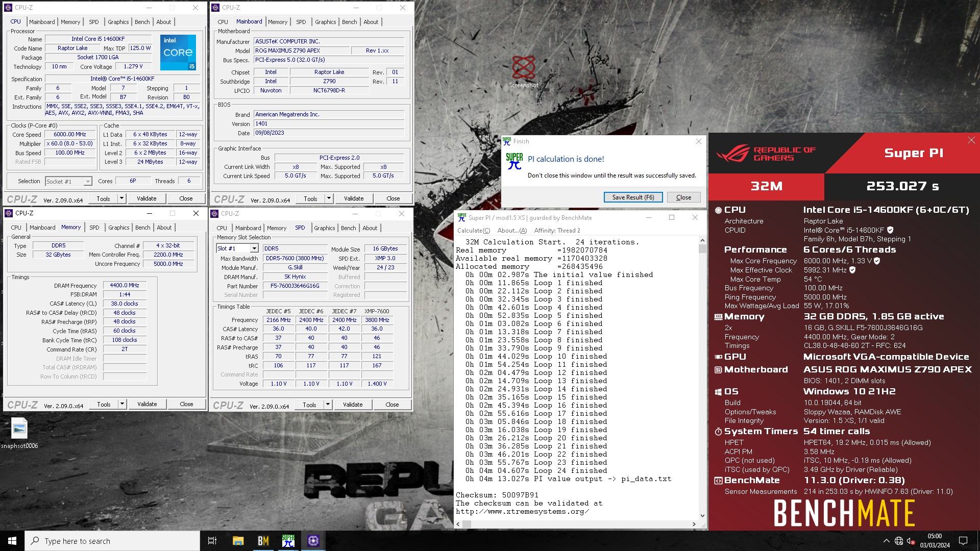Click the muted volume tray icon
The image size is (980, 551).
(x=911, y=541)
